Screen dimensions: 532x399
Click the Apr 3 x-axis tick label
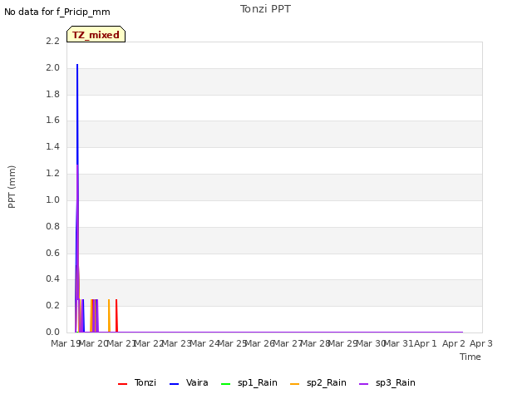pos(481,343)
